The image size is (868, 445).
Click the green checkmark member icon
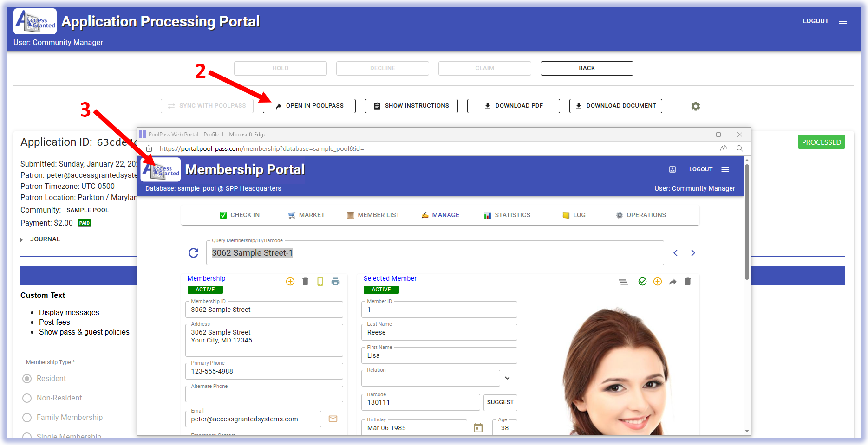pyautogui.click(x=642, y=282)
